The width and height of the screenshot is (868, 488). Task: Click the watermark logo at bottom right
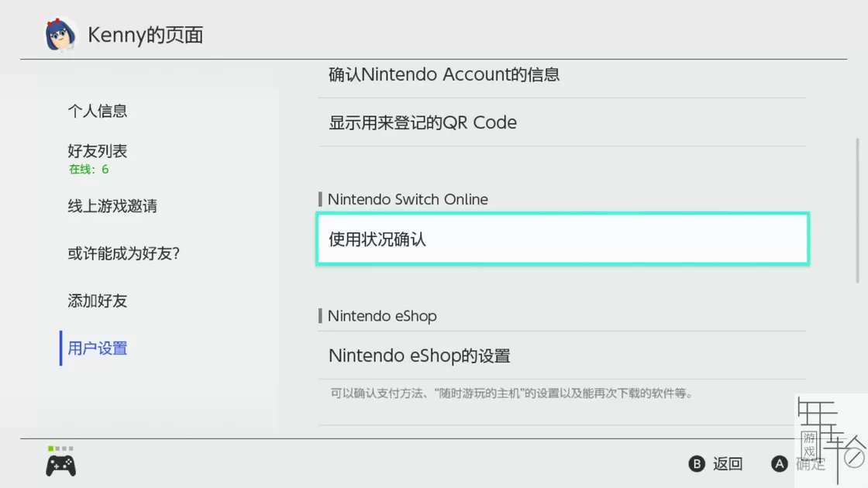click(x=831, y=440)
